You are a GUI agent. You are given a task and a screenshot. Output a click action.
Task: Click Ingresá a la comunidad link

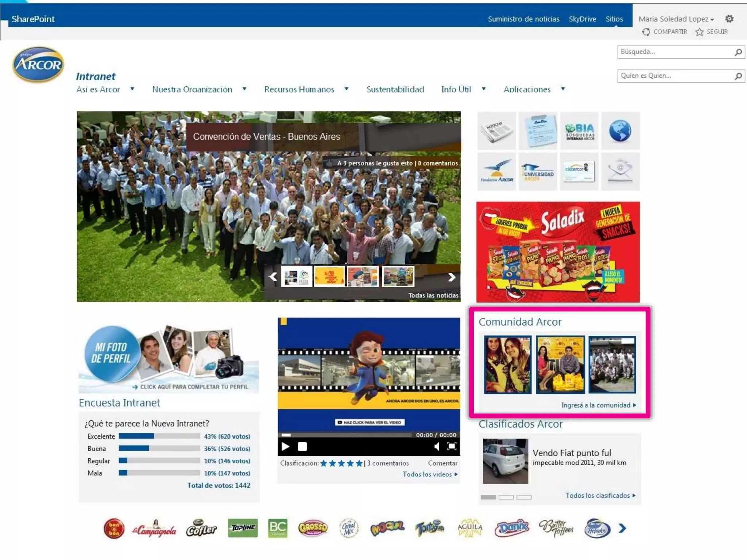(599, 405)
